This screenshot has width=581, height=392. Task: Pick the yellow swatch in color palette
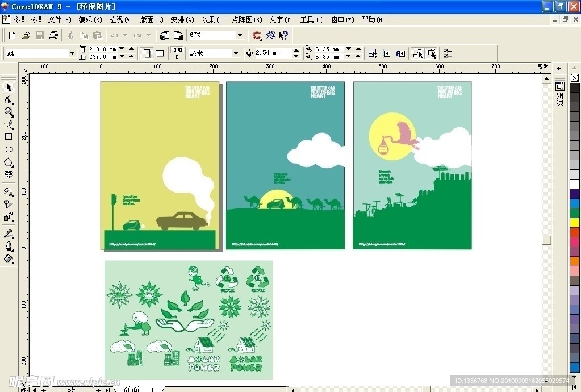click(x=575, y=223)
